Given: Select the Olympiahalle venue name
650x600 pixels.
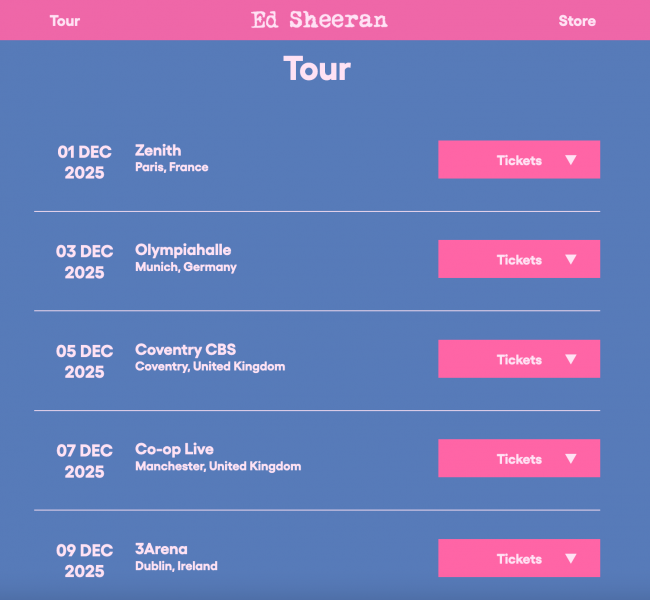Looking at the screenshot, I should click(183, 250).
